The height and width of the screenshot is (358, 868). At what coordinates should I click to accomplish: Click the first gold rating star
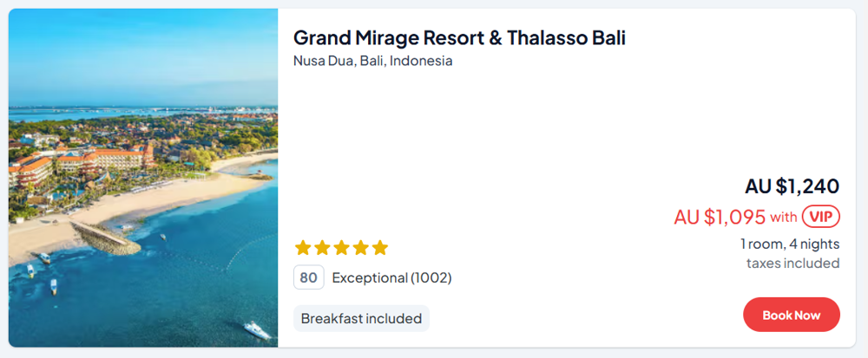click(303, 248)
